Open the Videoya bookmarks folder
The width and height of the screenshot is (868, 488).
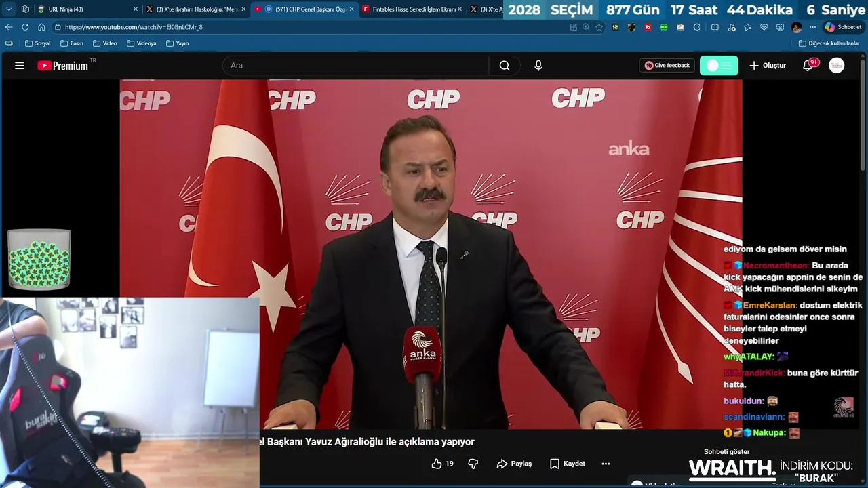[x=141, y=43]
